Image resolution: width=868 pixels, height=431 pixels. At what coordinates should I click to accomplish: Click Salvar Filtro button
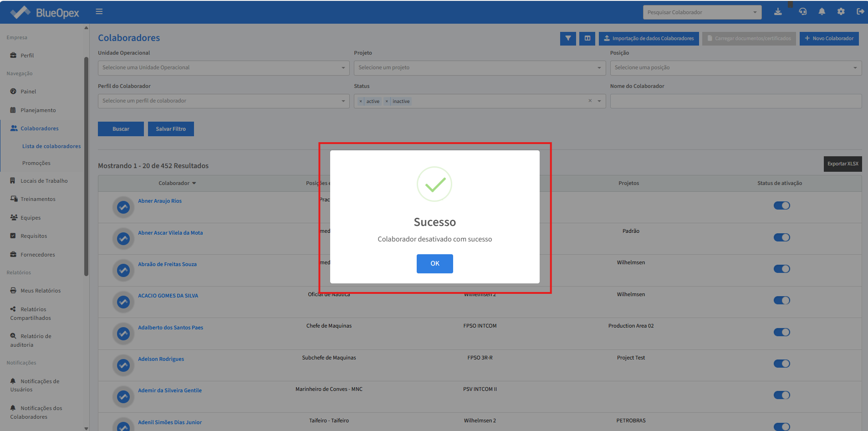click(x=171, y=129)
